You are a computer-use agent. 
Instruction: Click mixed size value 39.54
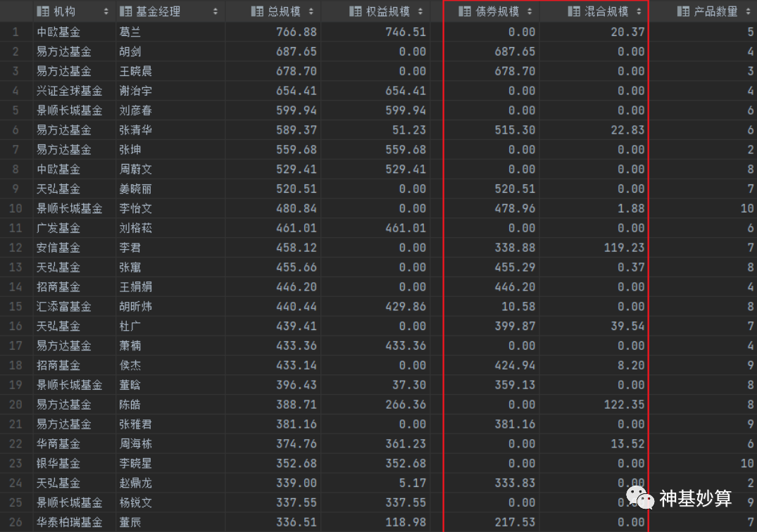tap(627, 327)
